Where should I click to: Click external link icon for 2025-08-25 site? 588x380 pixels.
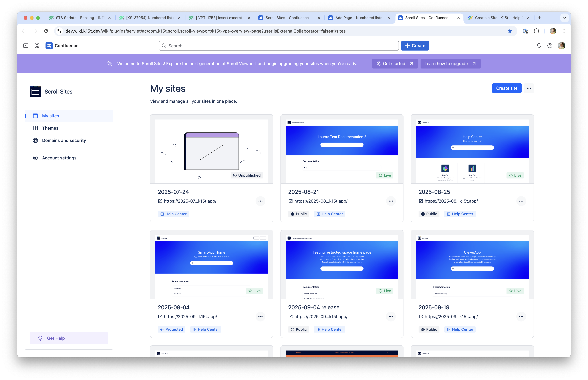421,201
